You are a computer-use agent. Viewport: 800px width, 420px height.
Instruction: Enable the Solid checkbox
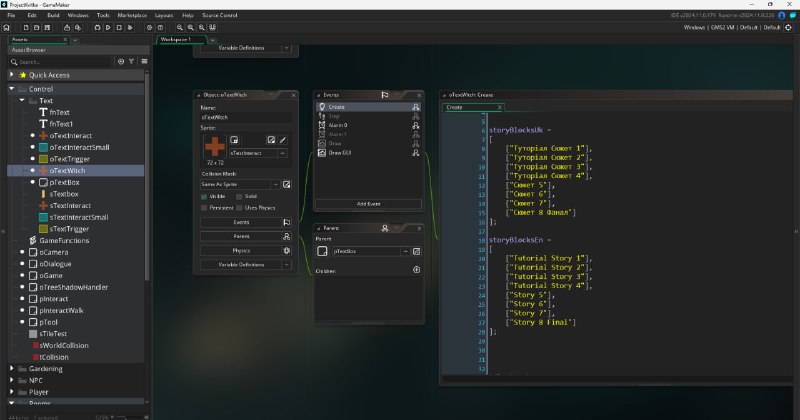click(x=239, y=196)
